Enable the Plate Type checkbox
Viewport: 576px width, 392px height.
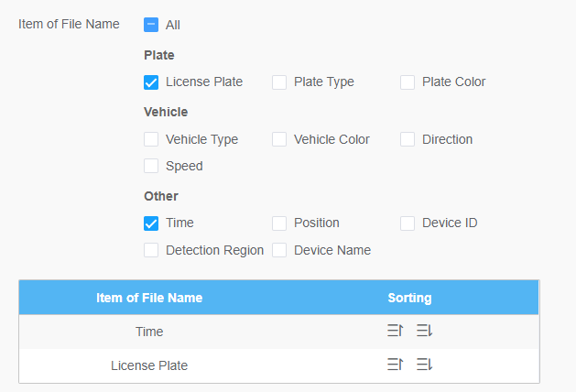279,82
